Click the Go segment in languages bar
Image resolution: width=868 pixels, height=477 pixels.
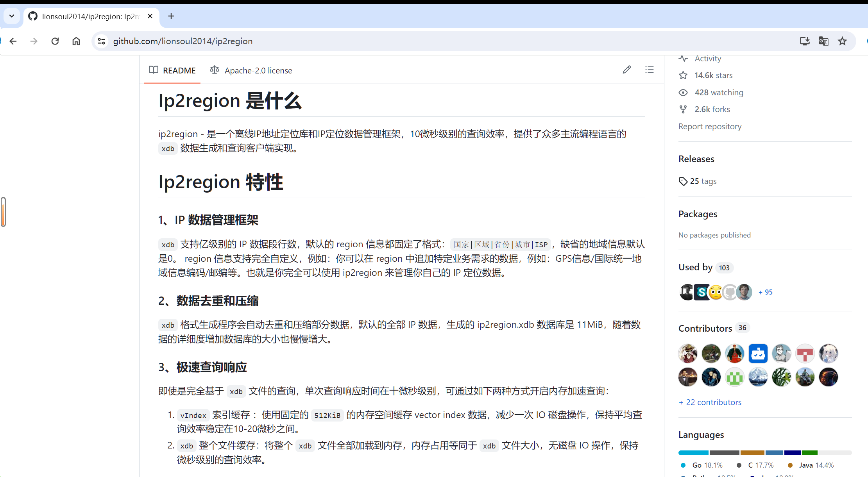click(x=693, y=453)
